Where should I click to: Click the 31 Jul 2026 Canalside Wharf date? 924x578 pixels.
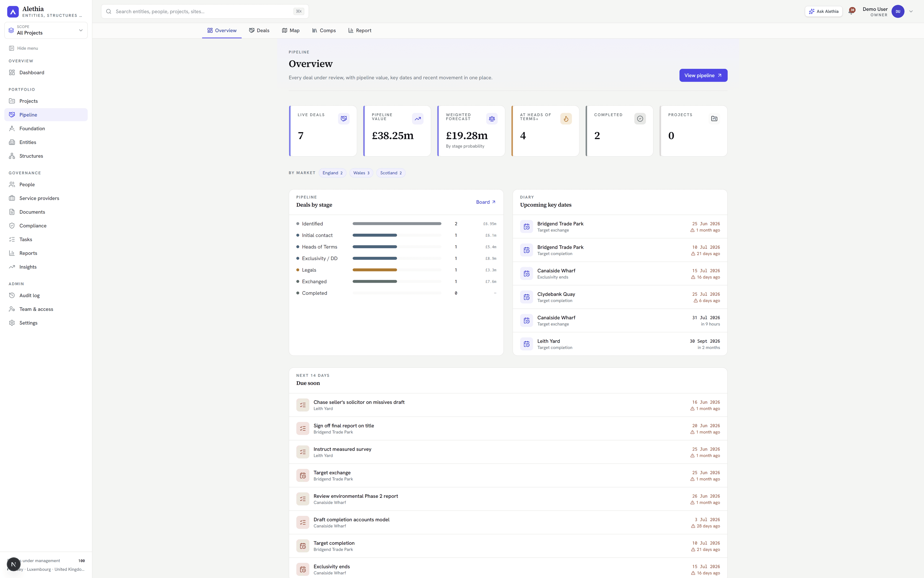pos(706,318)
